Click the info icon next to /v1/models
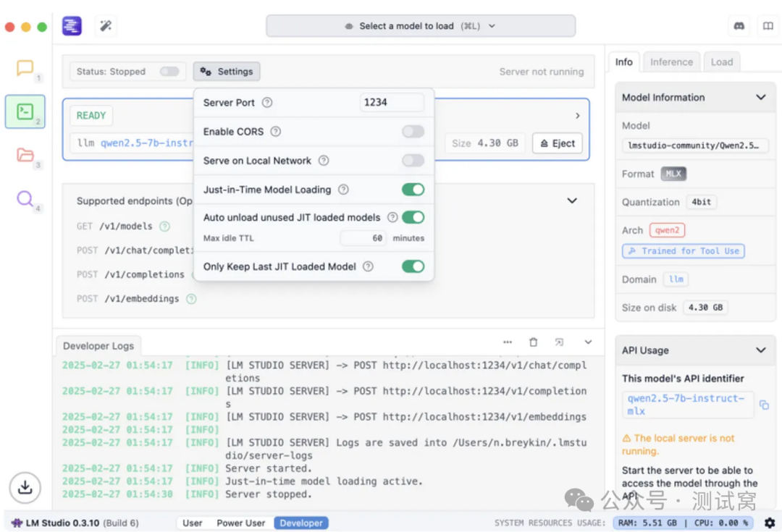Screen dimensions: 782x532 [x=164, y=227]
